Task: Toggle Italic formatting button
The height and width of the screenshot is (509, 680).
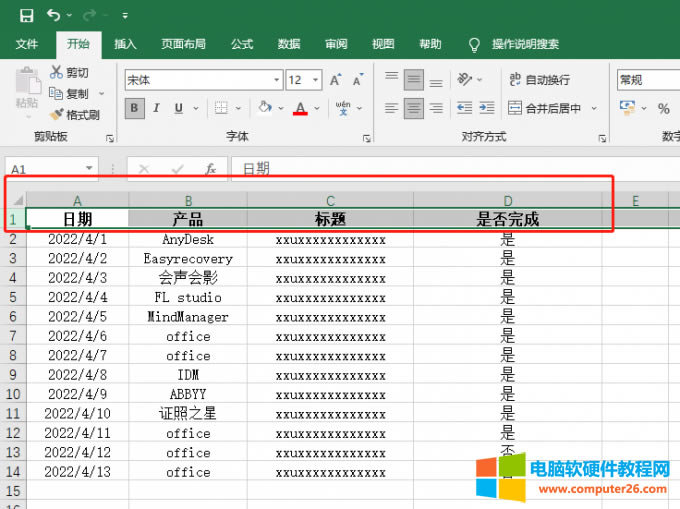Action: click(x=157, y=108)
